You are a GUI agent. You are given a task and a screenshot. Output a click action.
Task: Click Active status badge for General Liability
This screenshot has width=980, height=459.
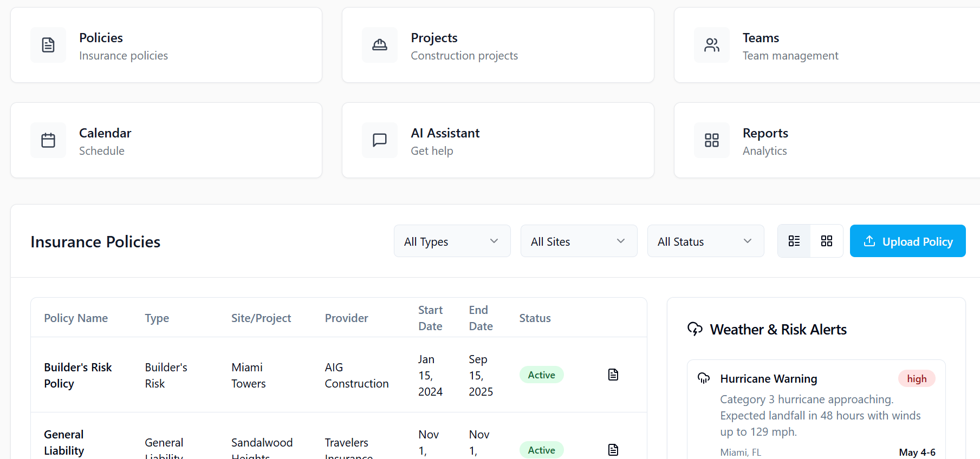(542, 450)
